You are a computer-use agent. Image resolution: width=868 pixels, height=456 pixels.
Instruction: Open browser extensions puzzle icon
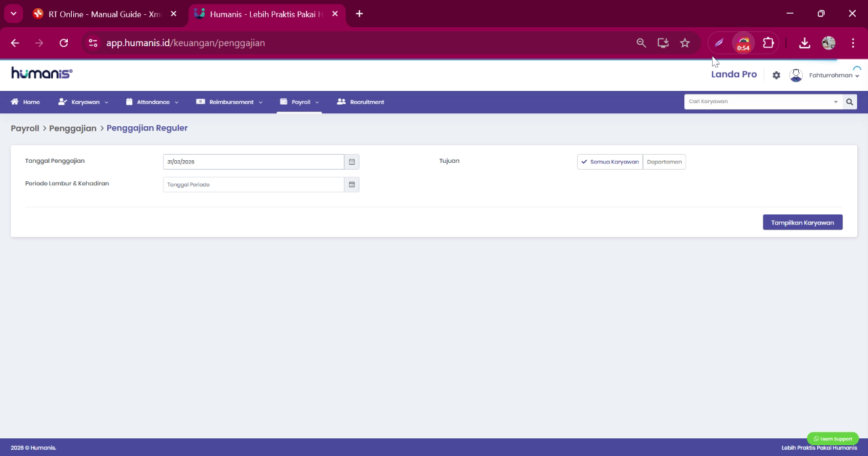click(768, 43)
